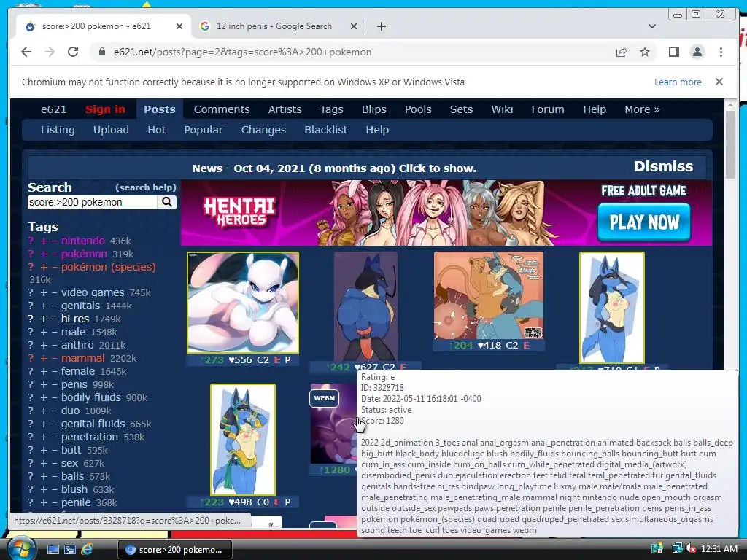Image resolution: width=747 pixels, height=560 pixels.
Task: Open the Wiki page
Action: pos(502,109)
